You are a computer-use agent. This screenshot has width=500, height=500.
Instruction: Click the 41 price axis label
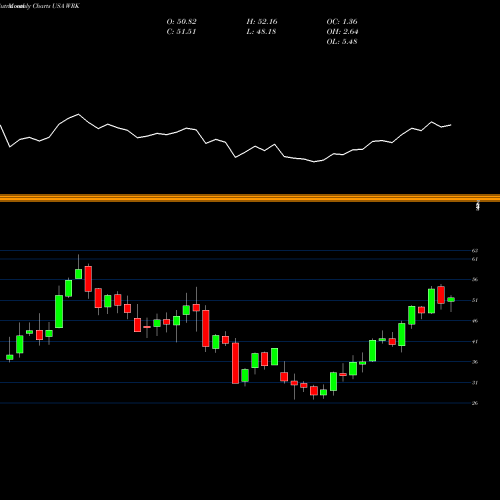tap(475, 341)
